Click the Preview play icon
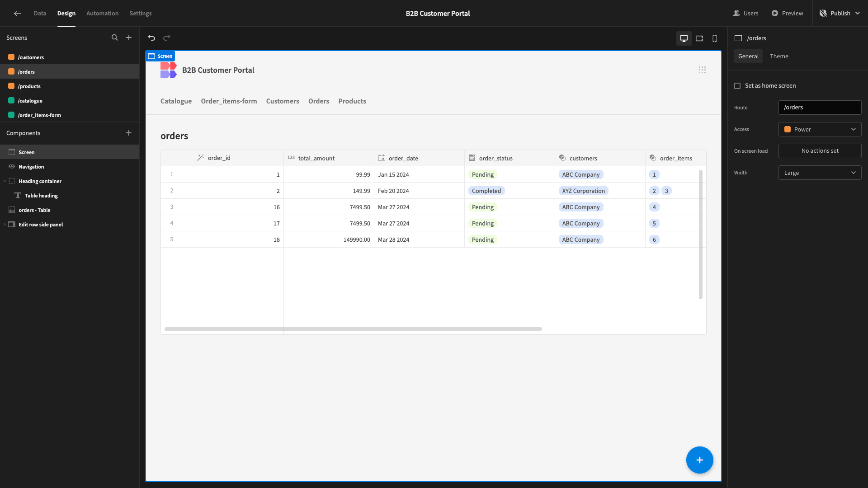 coord(775,14)
